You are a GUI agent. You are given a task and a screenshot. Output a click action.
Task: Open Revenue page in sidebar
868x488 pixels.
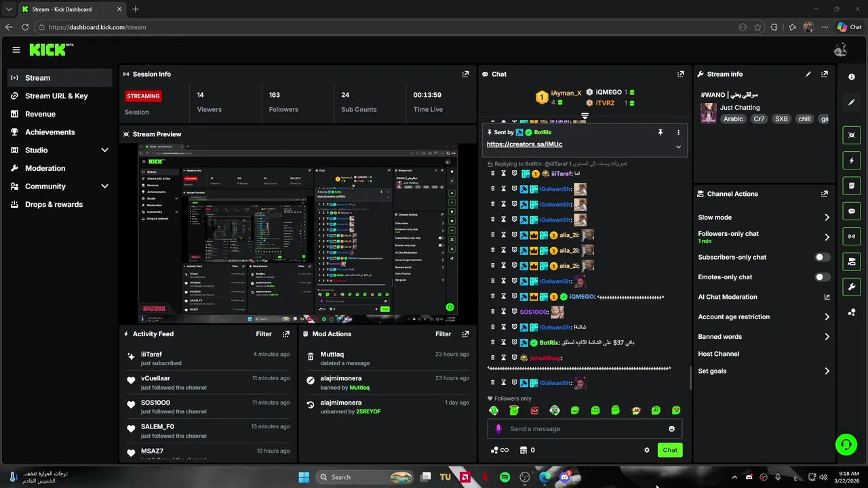(60, 114)
